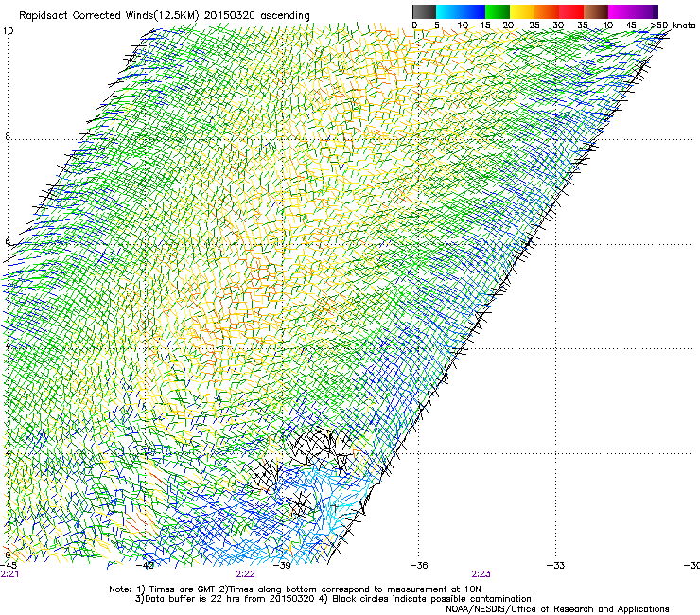700x615 pixels.
Task: Click the magenta-purple 40-50 knots legend swatch
Action: coord(633,11)
